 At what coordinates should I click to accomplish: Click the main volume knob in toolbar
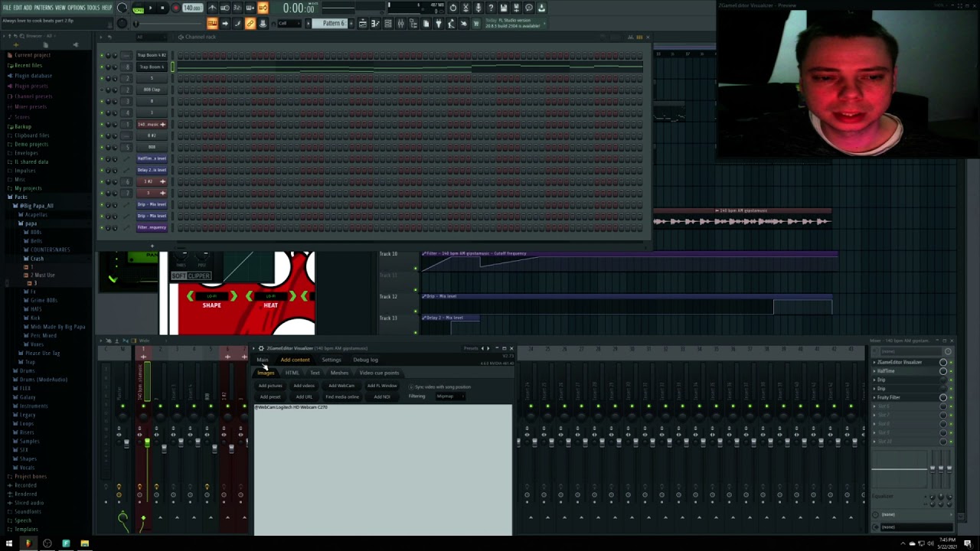click(x=122, y=7)
